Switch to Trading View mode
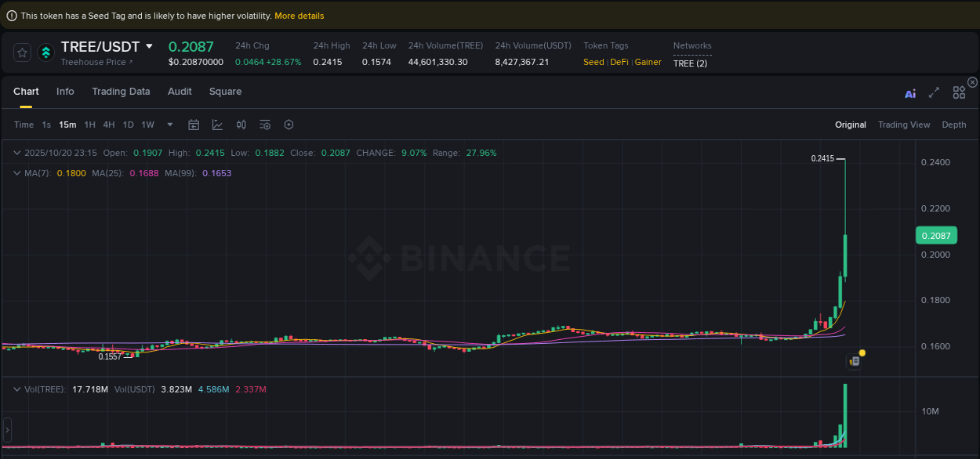Viewport: 980px width, 459px height. point(904,125)
